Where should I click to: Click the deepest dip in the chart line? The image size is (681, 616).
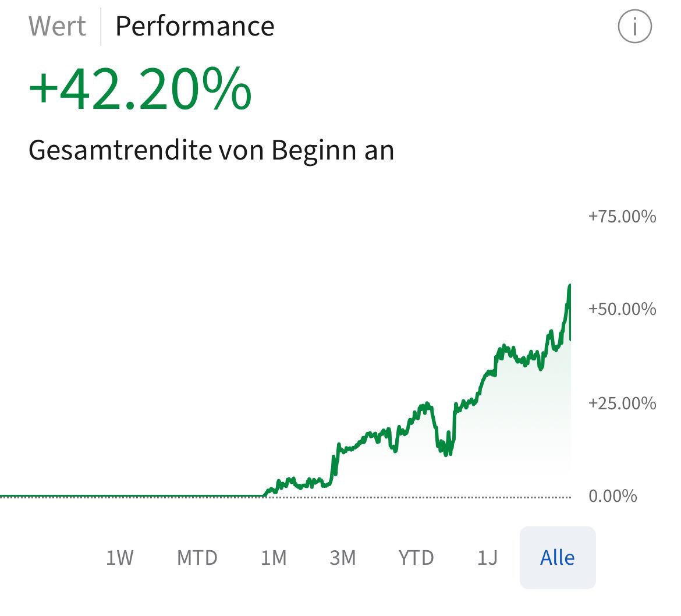point(446,454)
